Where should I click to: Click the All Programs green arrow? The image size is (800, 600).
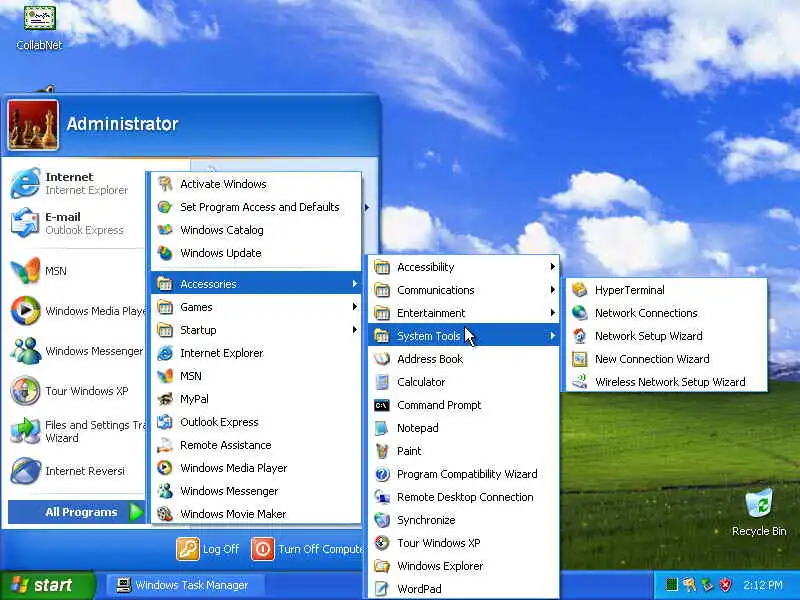pyautogui.click(x=136, y=512)
